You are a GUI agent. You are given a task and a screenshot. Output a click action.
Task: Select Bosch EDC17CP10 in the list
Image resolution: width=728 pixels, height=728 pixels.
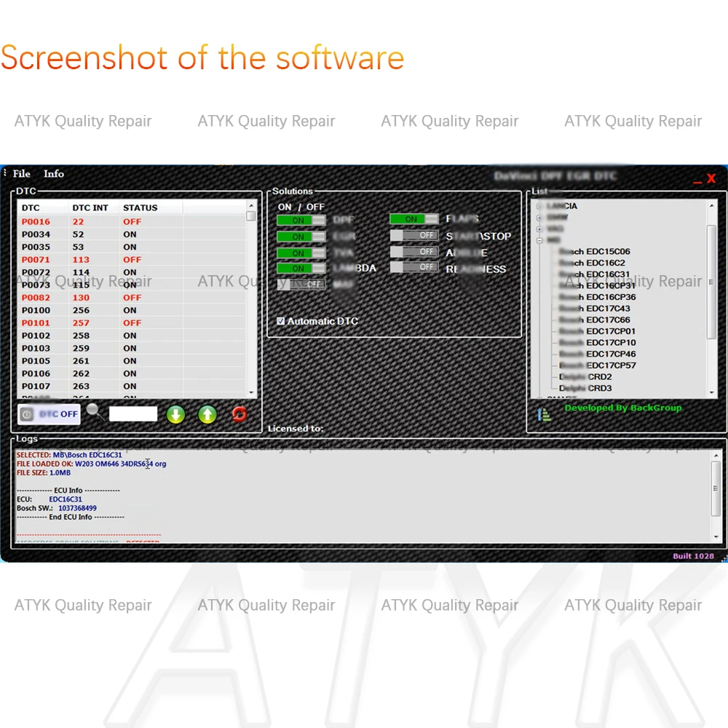pos(597,343)
